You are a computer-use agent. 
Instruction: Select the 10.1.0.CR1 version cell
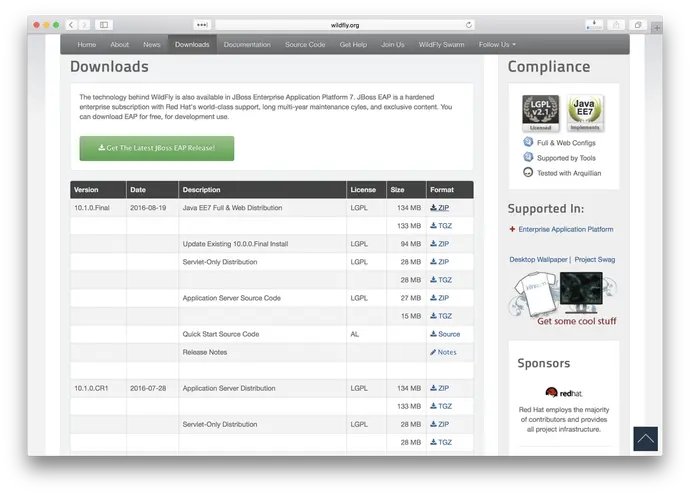pyautogui.click(x=98, y=388)
